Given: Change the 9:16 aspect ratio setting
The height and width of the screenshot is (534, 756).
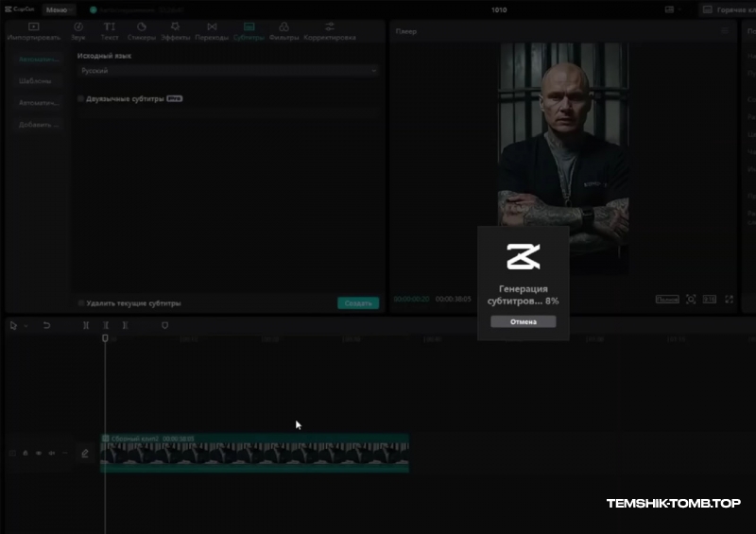Looking at the screenshot, I should (x=710, y=300).
